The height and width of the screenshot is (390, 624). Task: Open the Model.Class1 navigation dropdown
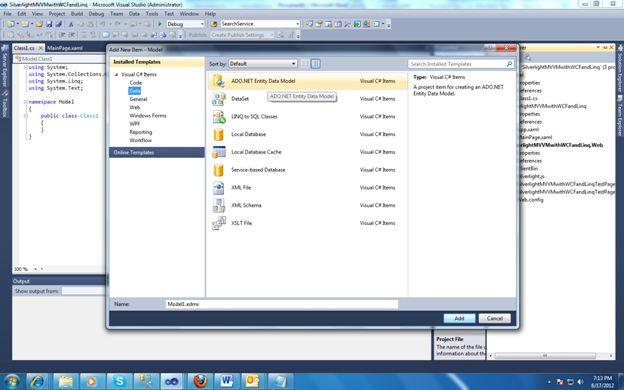coord(60,59)
